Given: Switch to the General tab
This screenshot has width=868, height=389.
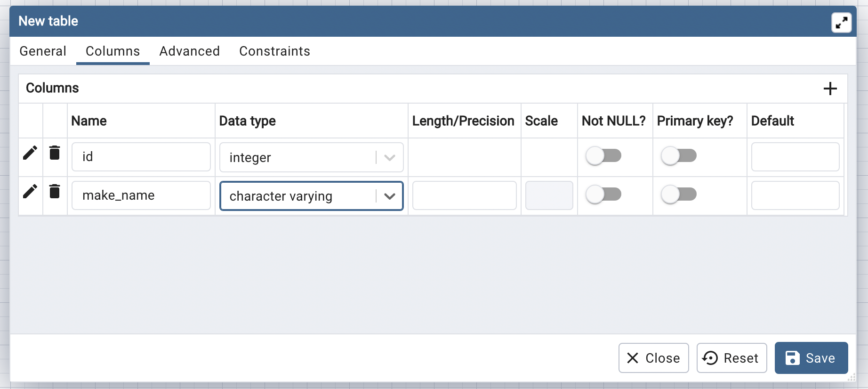Looking at the screenshot, I should pyautogui.click(x=43, y=51).
